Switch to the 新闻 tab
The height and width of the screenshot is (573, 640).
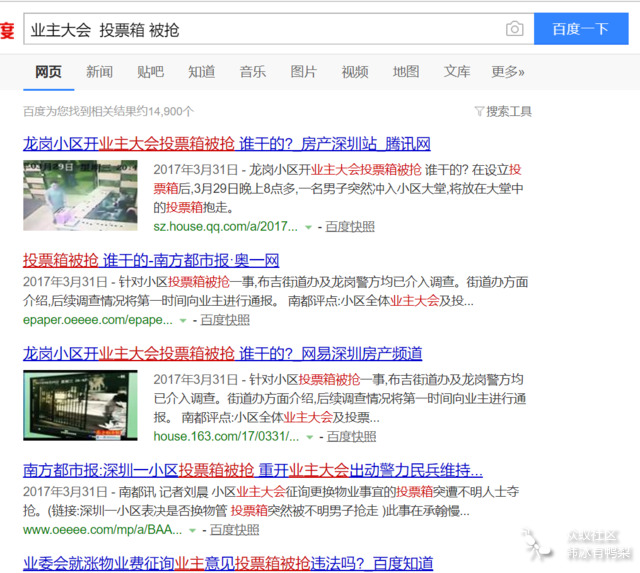pos(100,72)
